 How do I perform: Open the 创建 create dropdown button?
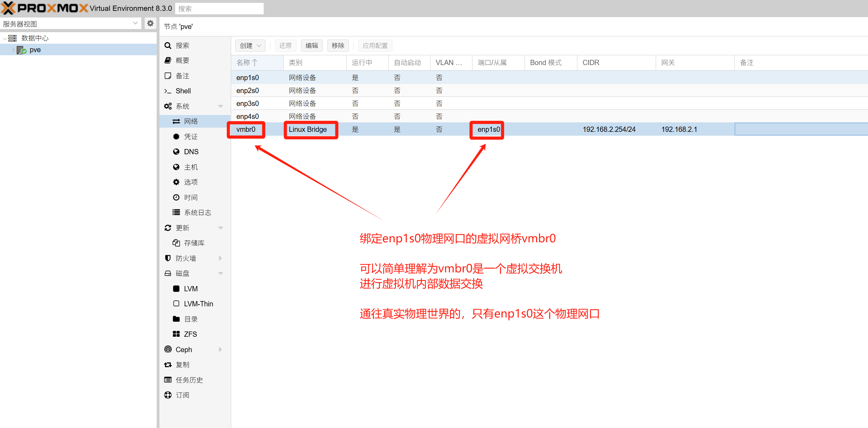click(250, 46)
